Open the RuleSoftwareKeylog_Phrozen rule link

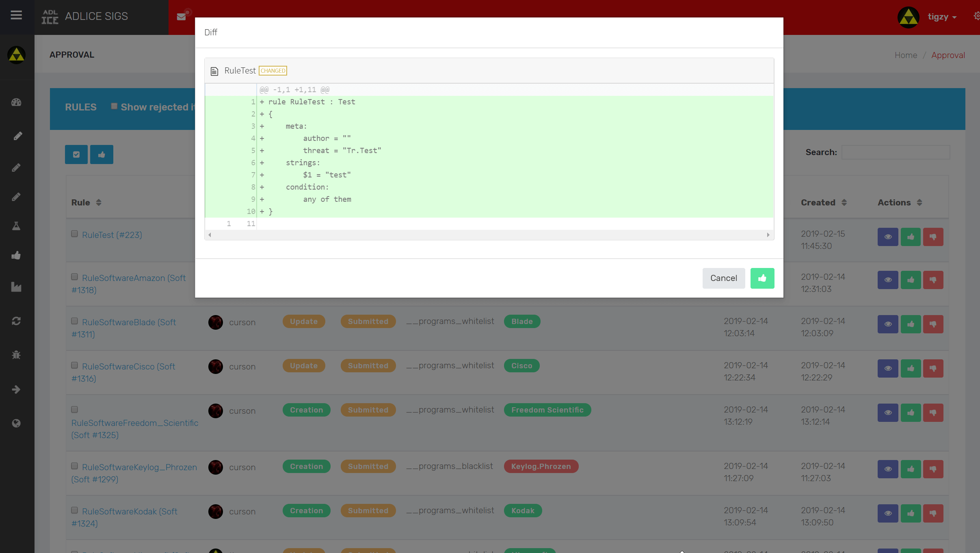[x=139, y=467]
